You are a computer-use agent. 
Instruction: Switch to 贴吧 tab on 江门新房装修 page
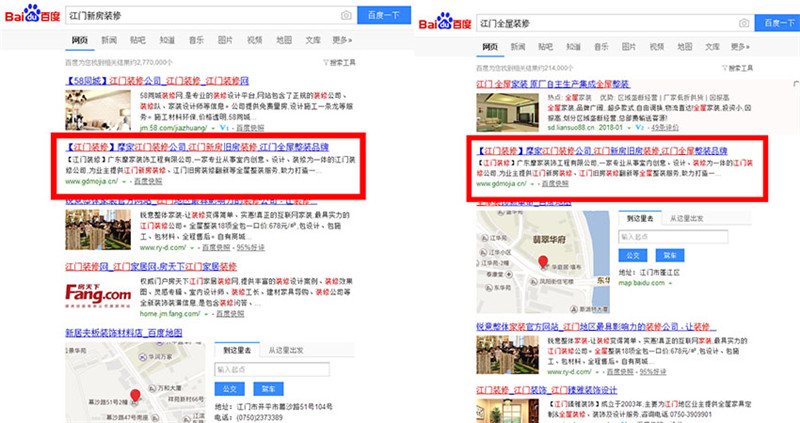pos(137,40)
